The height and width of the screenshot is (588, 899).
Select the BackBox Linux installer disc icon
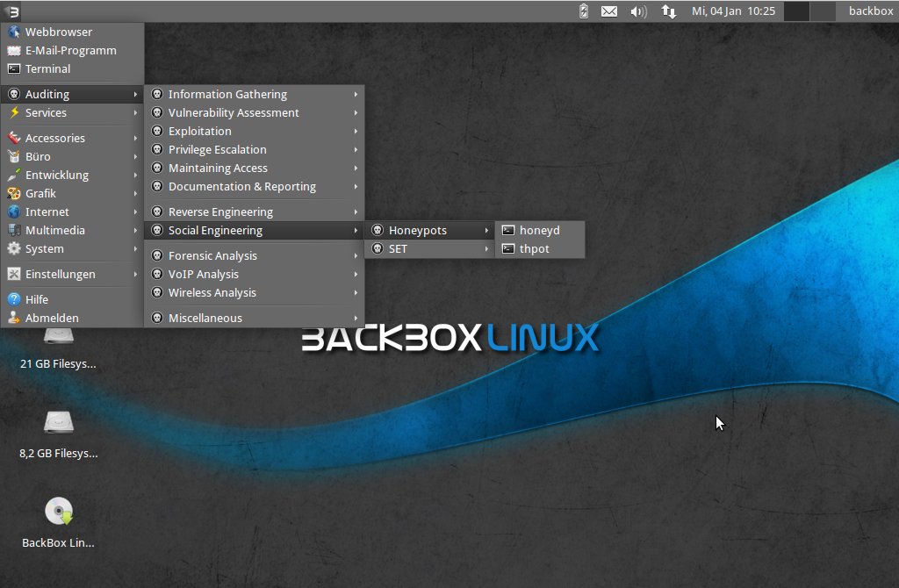(x=59, y=511)
